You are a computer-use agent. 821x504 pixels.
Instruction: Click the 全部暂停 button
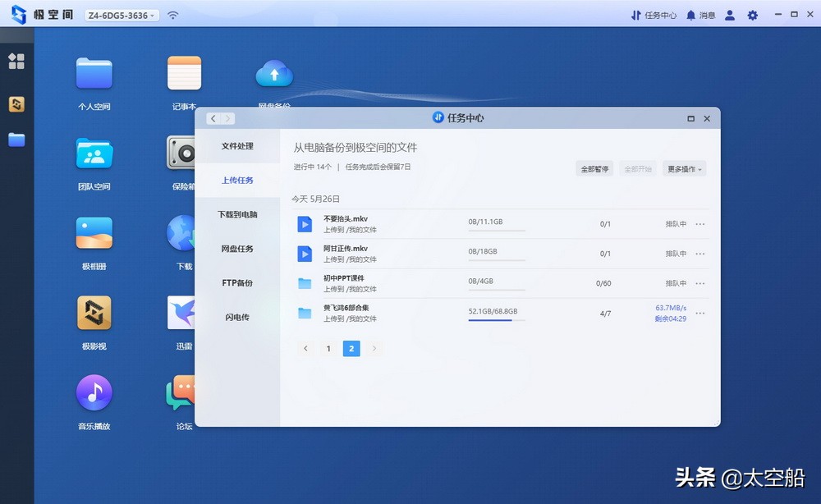tap(594, 169)
